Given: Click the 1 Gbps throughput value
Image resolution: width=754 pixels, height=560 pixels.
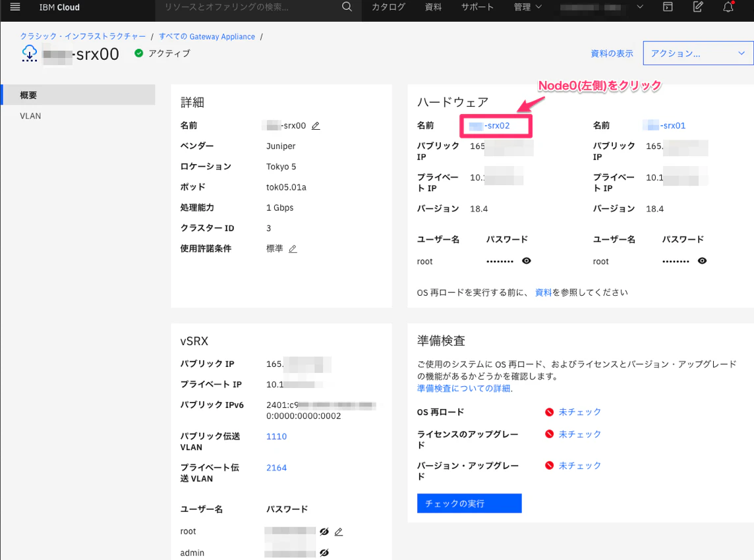Looking at the screenshot, I should 280,208.
